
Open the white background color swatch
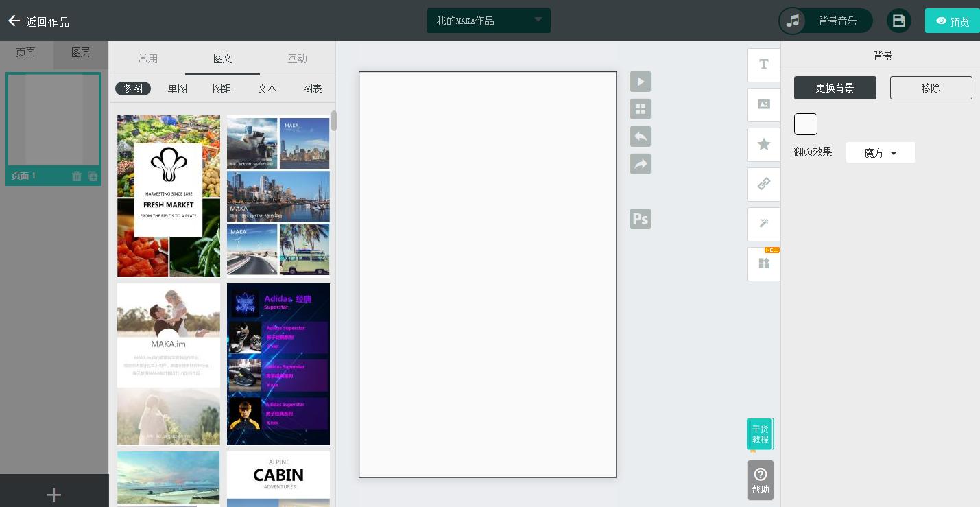(806, 124)
